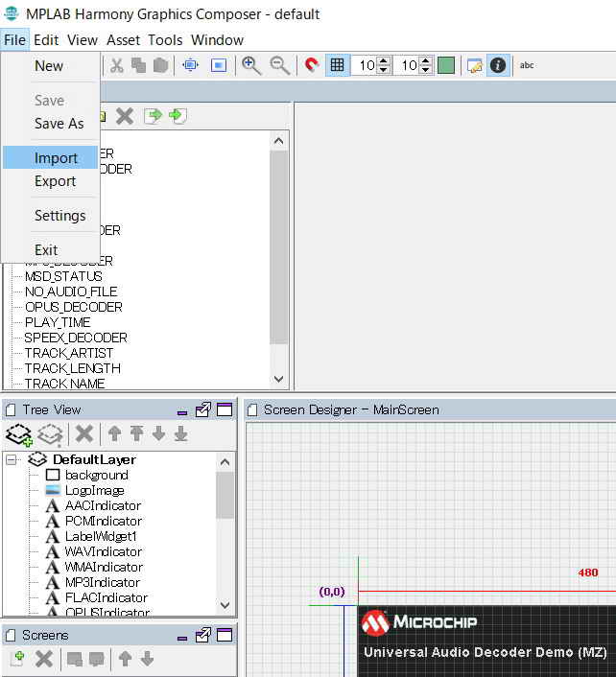
Task: Maximize the Tree View panel
Action: tap(225, 409)
